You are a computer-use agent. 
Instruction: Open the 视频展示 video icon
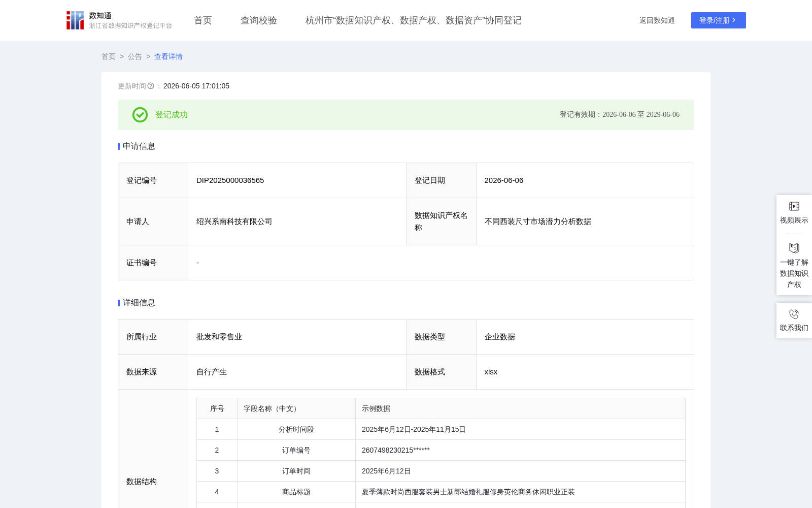794,206
